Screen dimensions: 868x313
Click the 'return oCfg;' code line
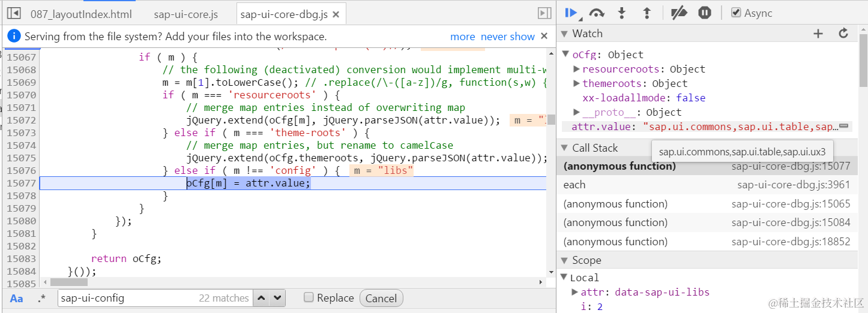click(126, 258)
